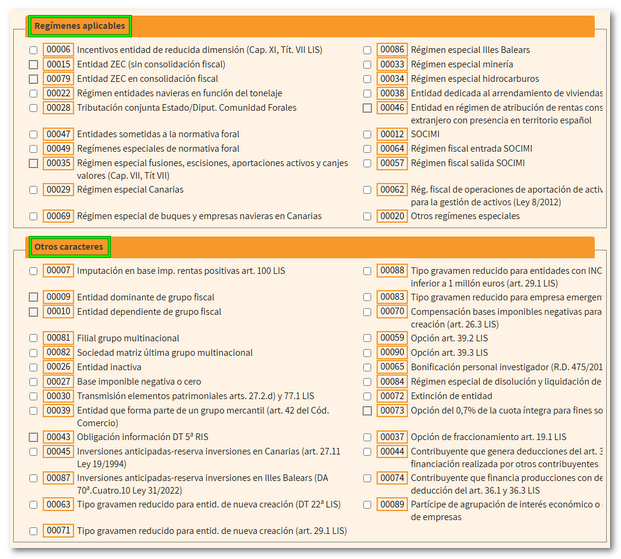Click the 'Extinción de entidad' label
This screenshot has width=621, height=559.
(451, 396)
